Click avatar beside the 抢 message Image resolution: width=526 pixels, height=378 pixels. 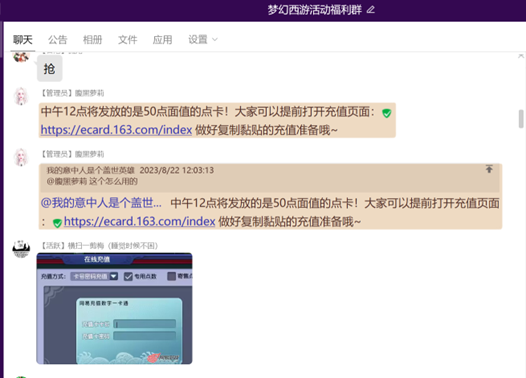tap(21, 57)
